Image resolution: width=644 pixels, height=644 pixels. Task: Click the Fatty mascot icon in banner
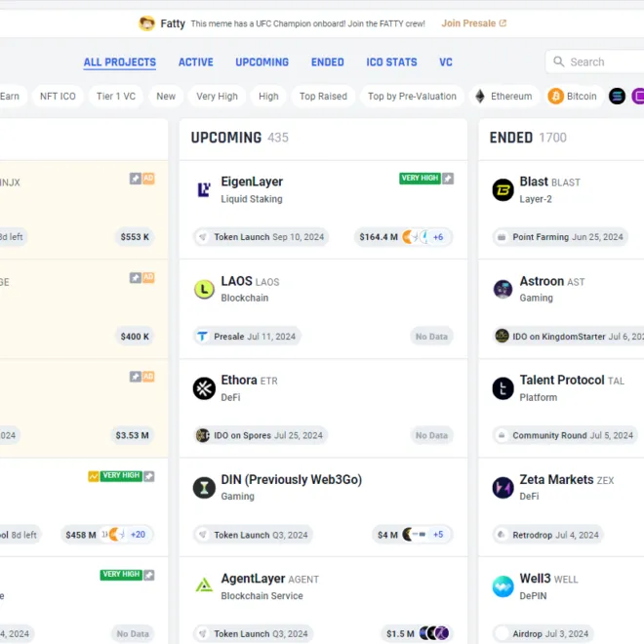pos(146,23)
